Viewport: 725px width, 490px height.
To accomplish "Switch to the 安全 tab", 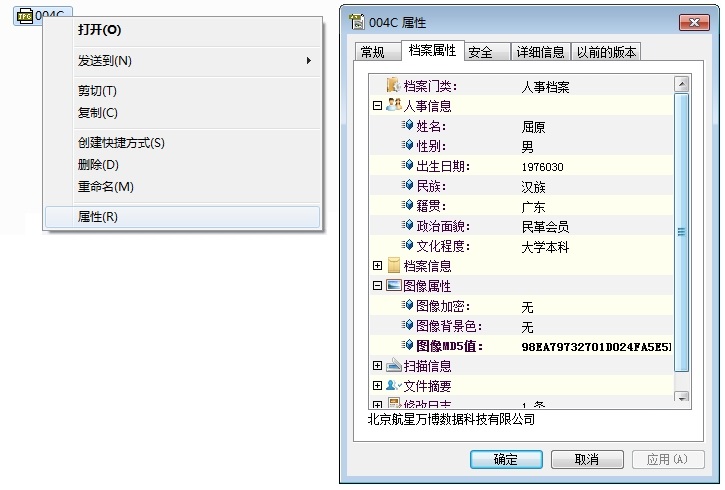I will [487, 52].
